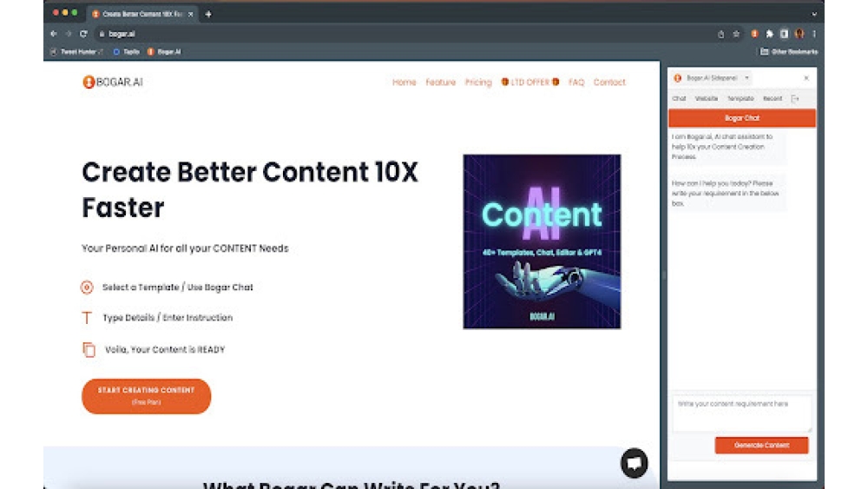Viewport: 868px width, 489px height.
Task: Click 'Voila, Your Content is READY' text
Action: click(165, 349)
